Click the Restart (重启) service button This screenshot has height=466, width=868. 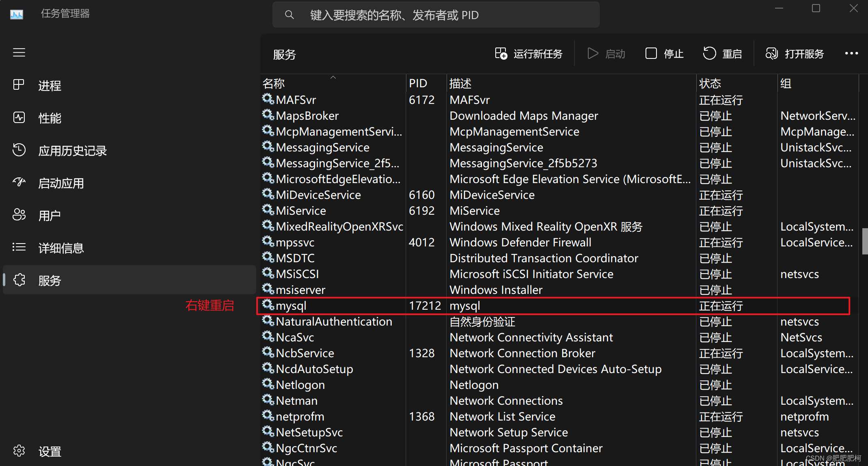(x=723, y=54)
